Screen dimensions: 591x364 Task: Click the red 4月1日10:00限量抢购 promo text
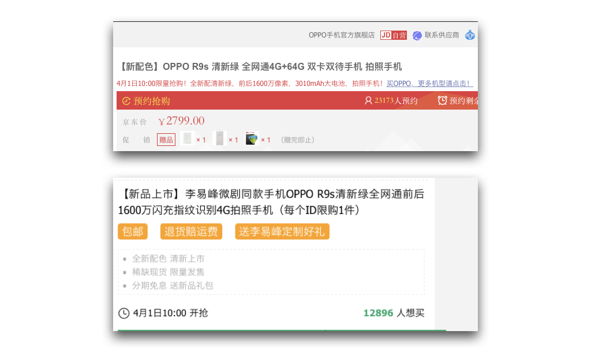(250, 83)
